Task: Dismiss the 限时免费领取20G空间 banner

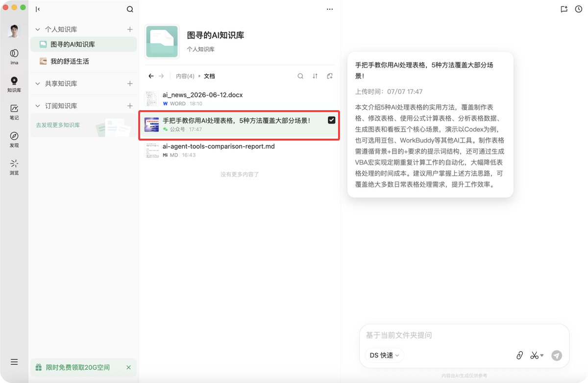Action: (128, 367)
